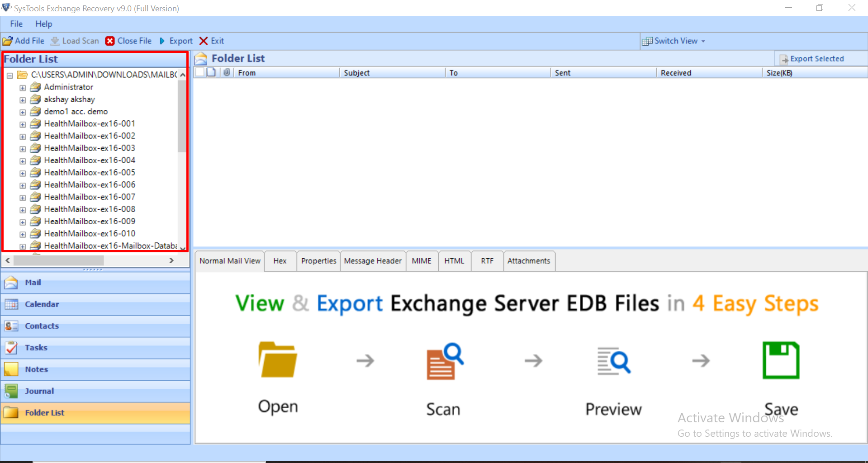This screenshot has width=868, height=463.
Task: Toggle the select-all checkbox in message list header
Action: coord(199,72)
